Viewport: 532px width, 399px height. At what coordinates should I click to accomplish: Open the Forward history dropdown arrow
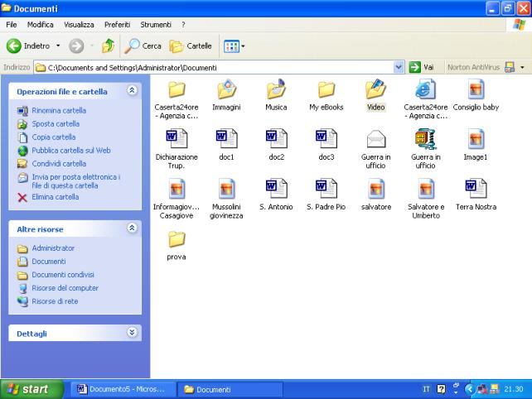(92, 46)
